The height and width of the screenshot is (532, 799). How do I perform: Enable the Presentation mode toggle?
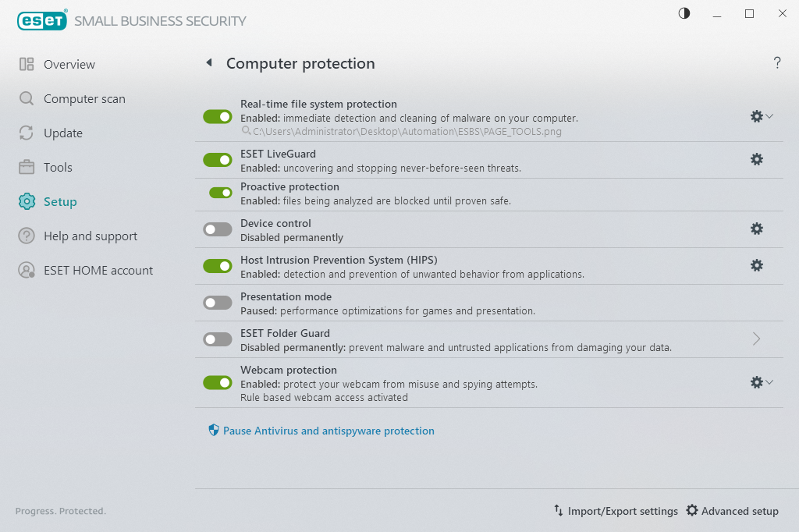218,303
